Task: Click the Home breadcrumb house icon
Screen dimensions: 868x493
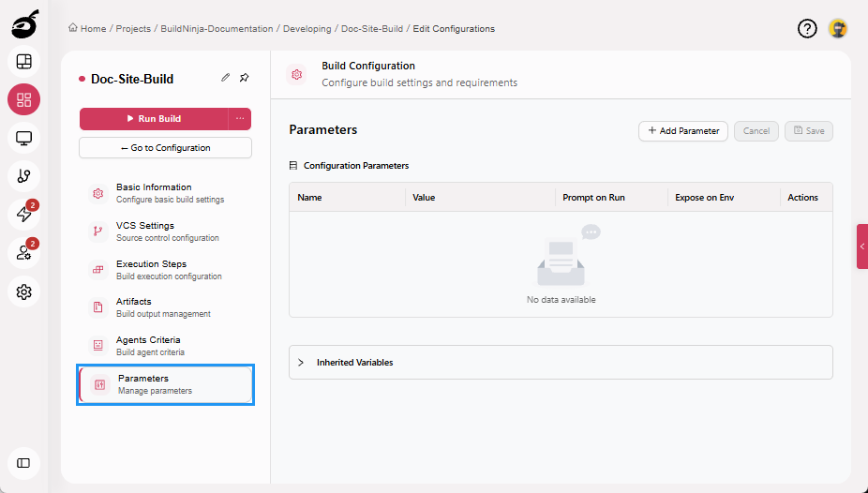Action: 72,28
